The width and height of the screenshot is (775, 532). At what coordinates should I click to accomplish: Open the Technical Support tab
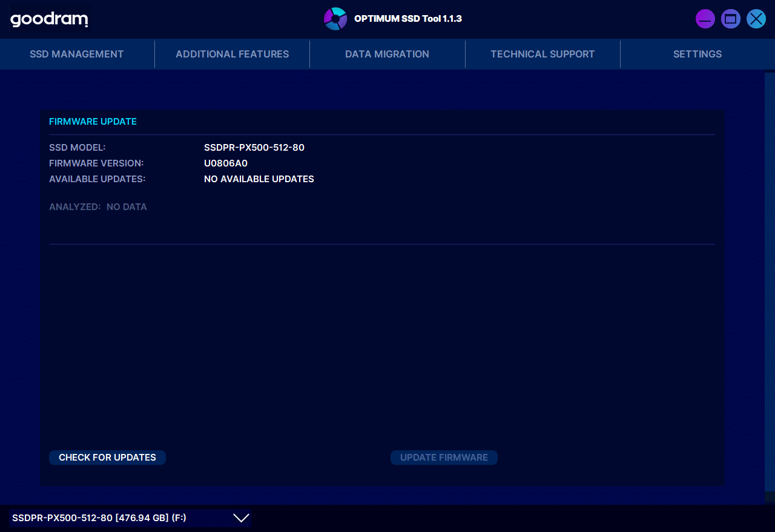pos(542,54)
